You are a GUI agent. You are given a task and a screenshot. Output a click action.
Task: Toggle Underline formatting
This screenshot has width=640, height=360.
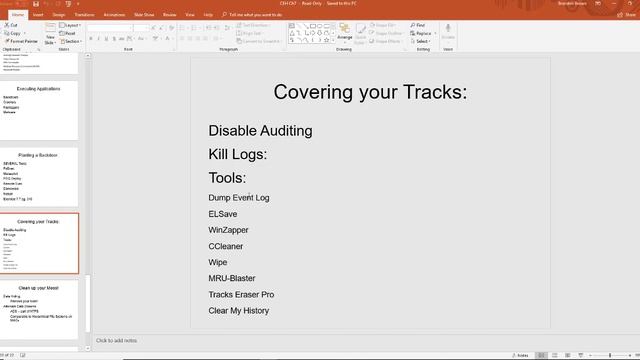106,39
